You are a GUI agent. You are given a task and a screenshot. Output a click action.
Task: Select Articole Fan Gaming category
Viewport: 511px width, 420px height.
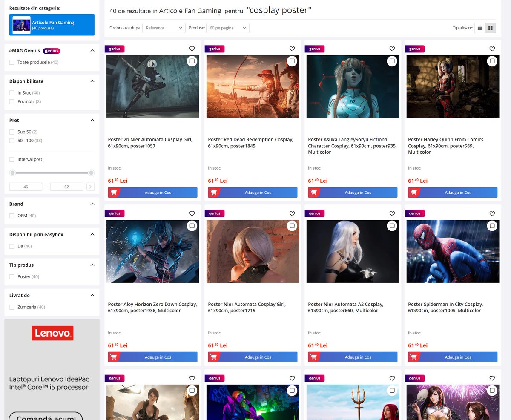point(52,25)
